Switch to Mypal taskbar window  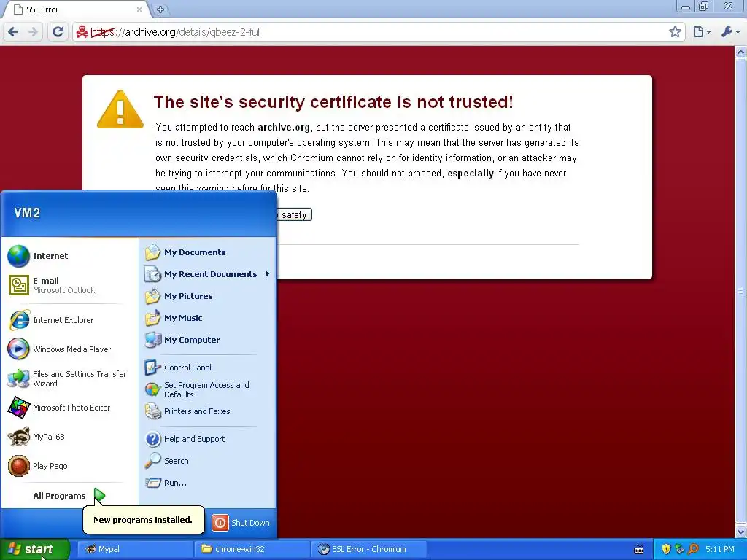pyautogui.click(x=134, y=549)
